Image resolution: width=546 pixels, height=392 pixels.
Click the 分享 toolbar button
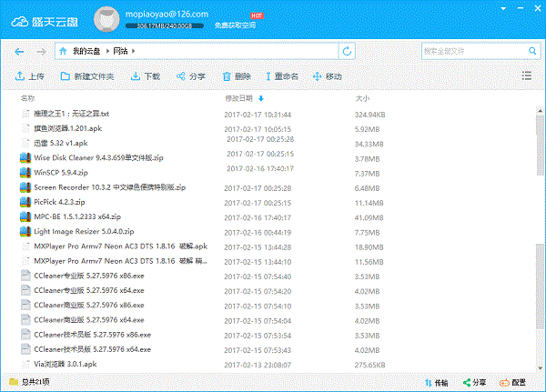190,75
